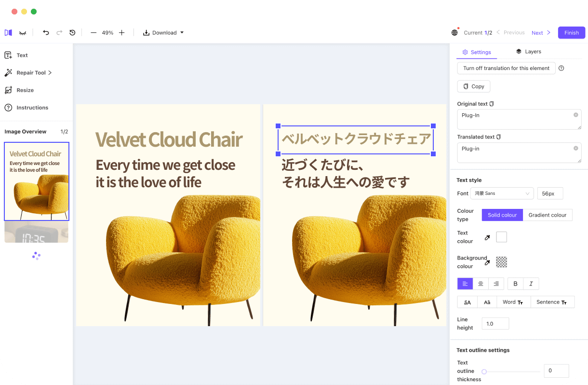The height and width of the screenshot is (385, 588).
Task: Apply lowercase text transform
Action: [x=487, y=302]
